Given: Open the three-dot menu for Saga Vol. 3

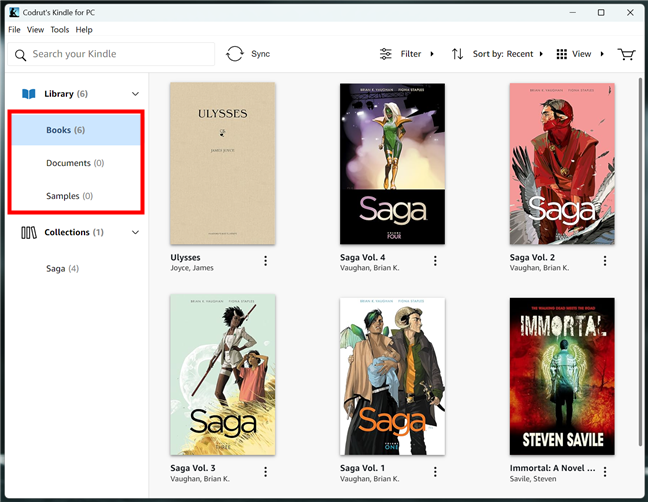Looking at the screenshot, I should pos(265,472).
